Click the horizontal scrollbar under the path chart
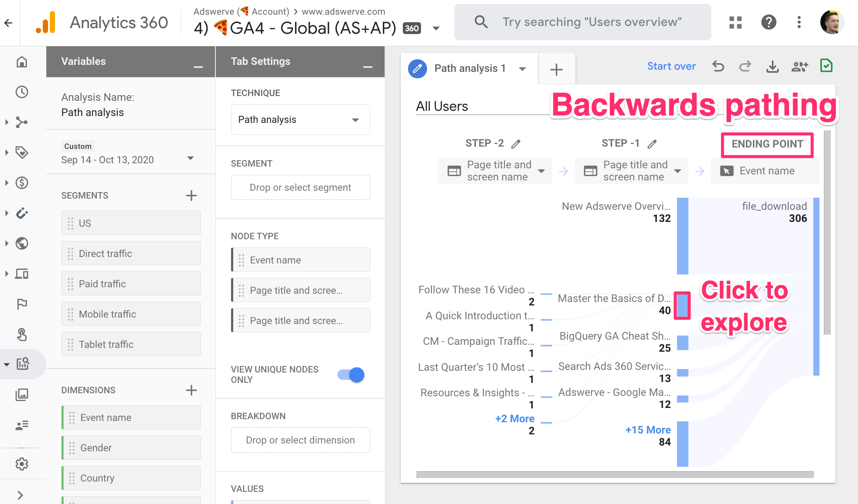This screenshot has height=504, width=858. (615, 475)
